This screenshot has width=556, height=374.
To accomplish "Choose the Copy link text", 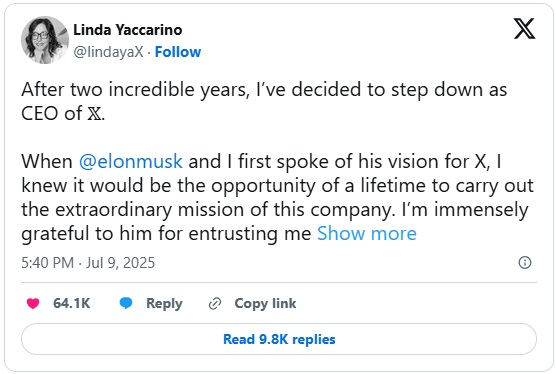I will [265, 303].
